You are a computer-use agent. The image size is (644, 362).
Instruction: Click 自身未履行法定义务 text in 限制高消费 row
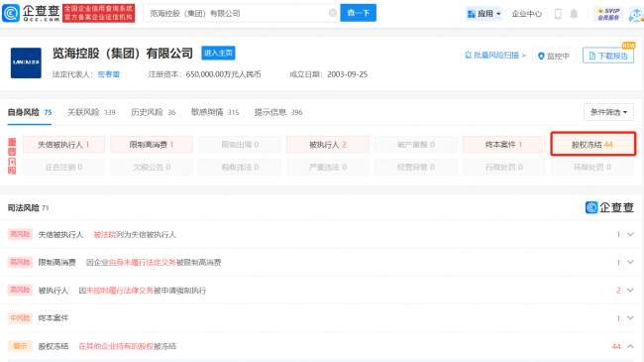point(143,263)
